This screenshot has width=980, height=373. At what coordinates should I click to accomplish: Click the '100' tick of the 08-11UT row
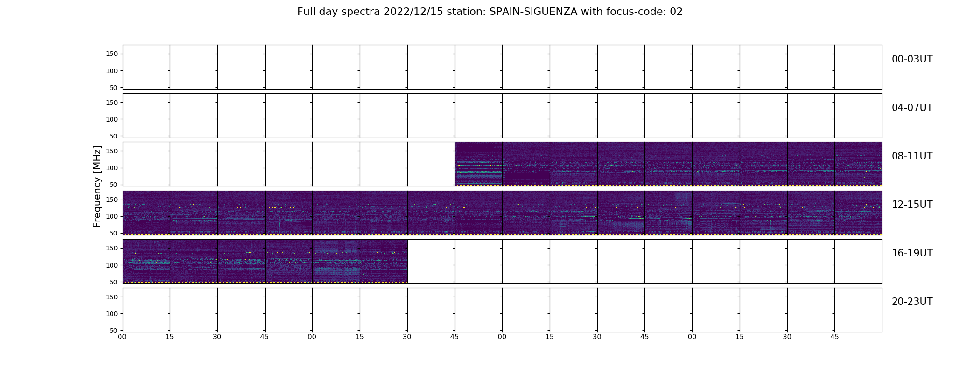click(112, 168)
